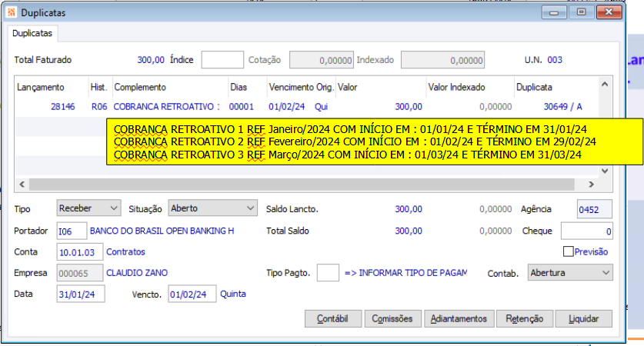This screenshot has height=346, width=644.
Task: Click grid vertical scrollbar down arrow
Action: click(x=605, y=171)
